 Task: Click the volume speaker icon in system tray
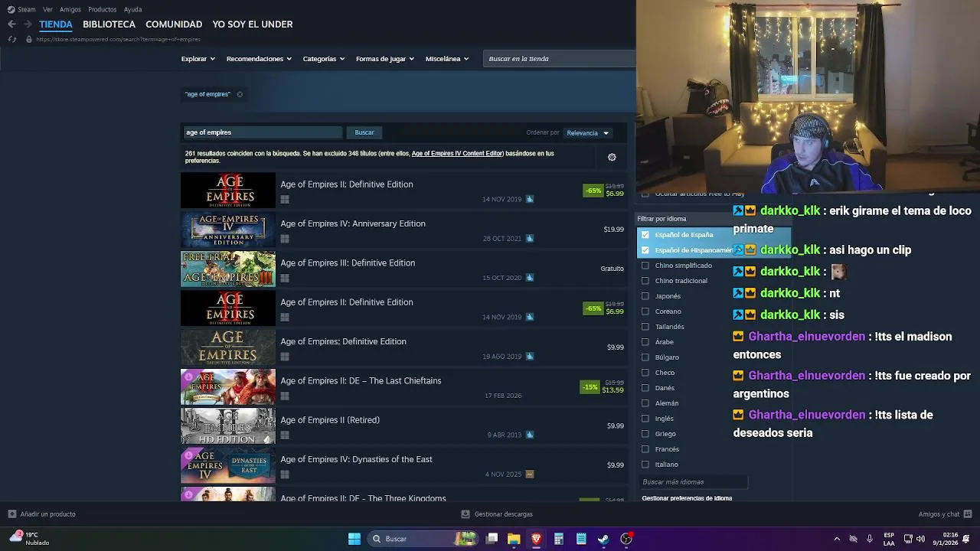click(920, 539)
